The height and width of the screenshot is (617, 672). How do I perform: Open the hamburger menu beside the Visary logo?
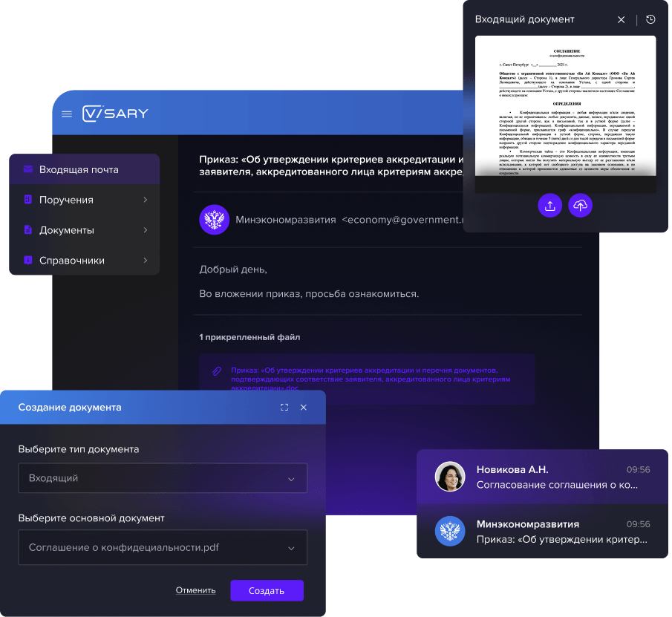click(x=67, y=114)
